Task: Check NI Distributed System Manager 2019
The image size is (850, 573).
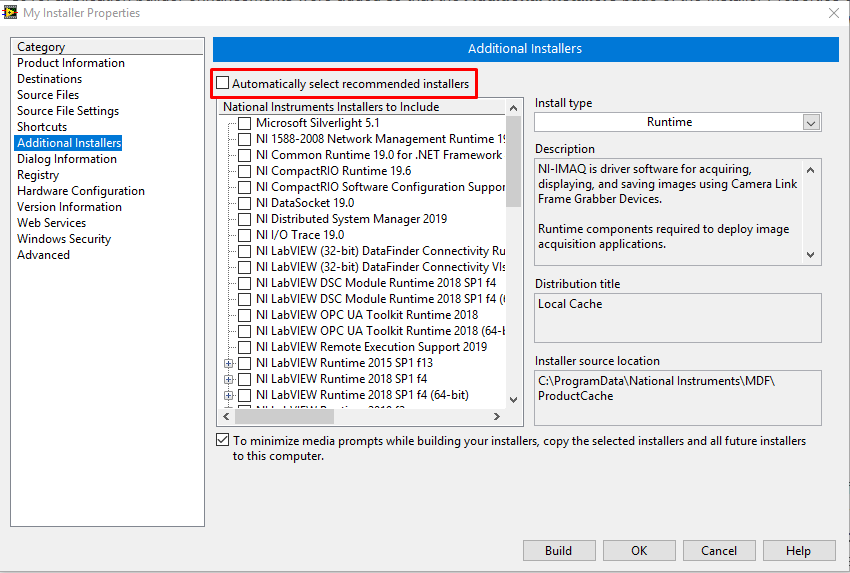Action: (x=244, y=219)
